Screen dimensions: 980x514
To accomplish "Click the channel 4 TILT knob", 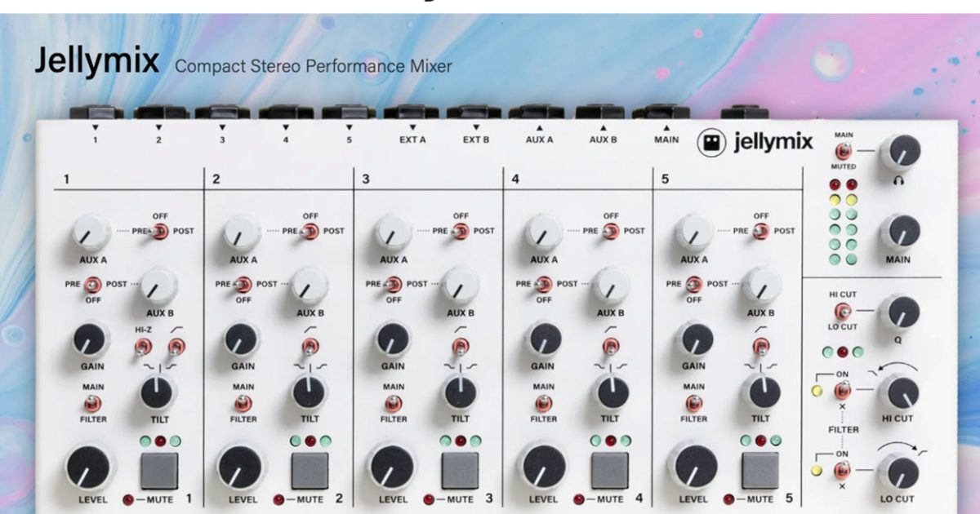I will (609, 393).
